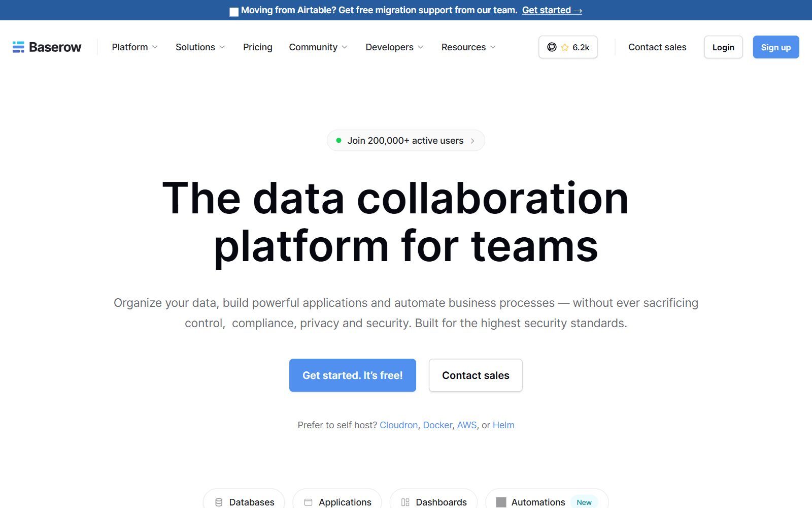The width and height of the screenshot is (812, 508).
Task: Click the Baserow wordmark text
Action: pyautogui.click(x=55, y=47)
